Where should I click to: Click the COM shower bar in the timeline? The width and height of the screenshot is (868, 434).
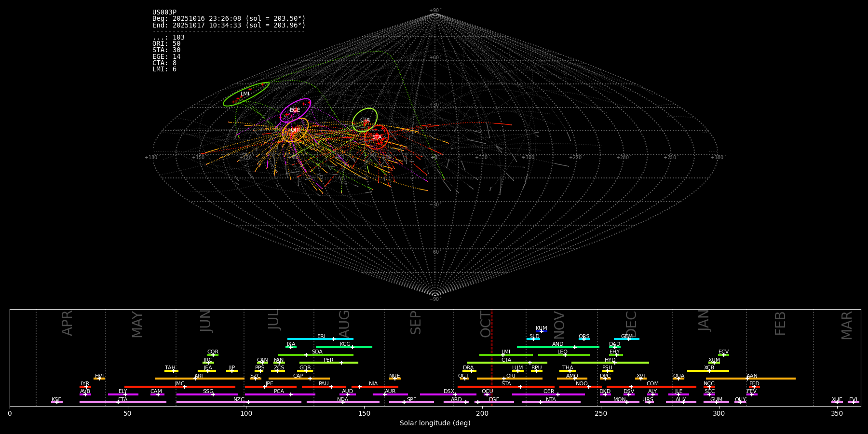click(x=652, y=386)
